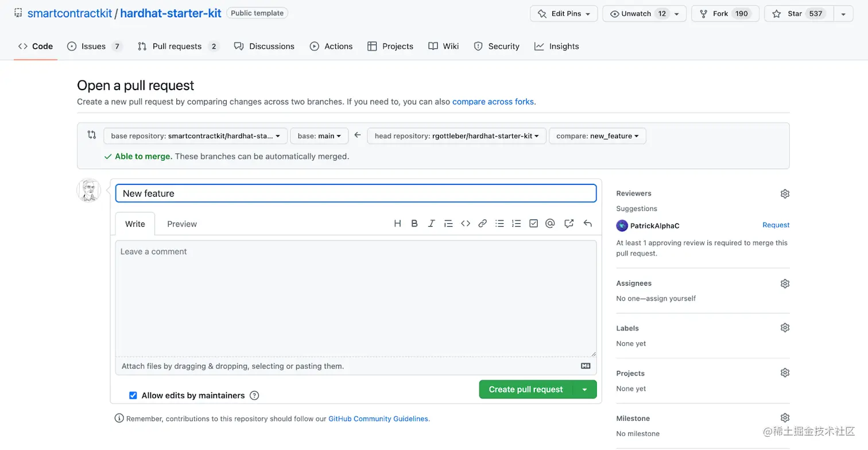Request review from PatrickAlphaC
This screenshot has width=868, height=450.
[776, 225]
